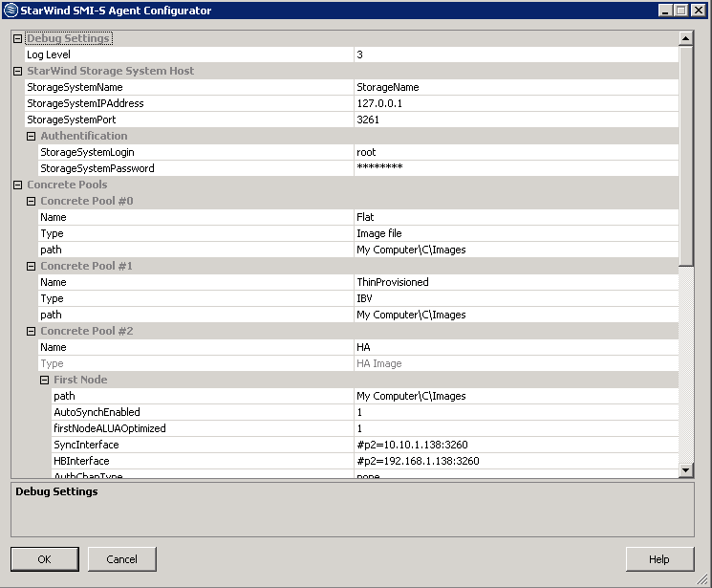Select the Concrete Pool #1 header
This screenshot has width=712, height=588.
[x=86, y=267]
